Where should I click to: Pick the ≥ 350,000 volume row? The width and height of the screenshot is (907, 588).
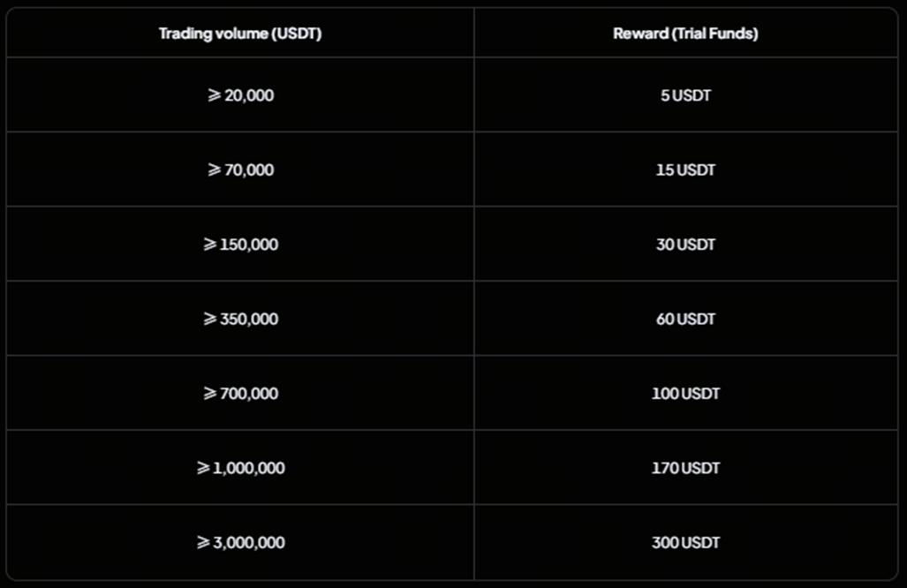pyautogui.click(x=240, y=319)
